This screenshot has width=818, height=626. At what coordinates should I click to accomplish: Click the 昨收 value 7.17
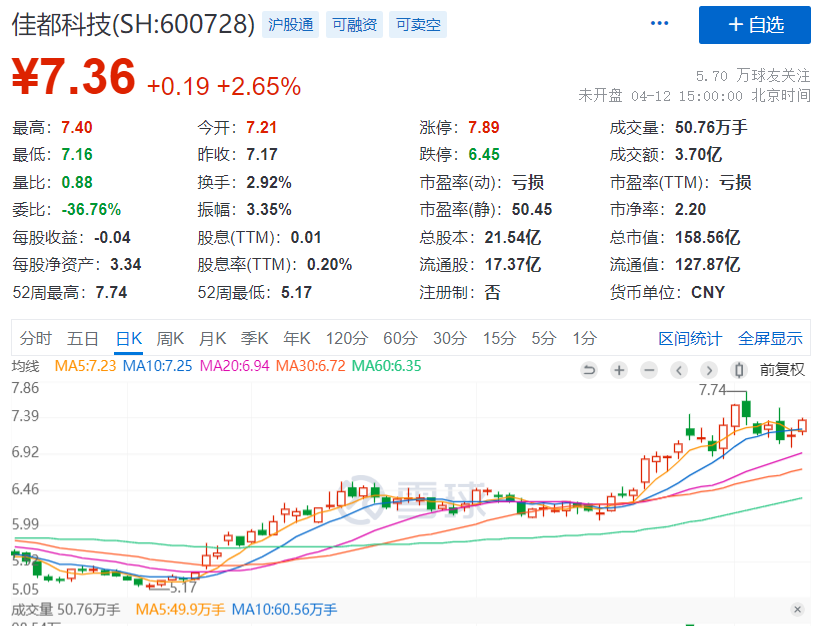(262, 154)
